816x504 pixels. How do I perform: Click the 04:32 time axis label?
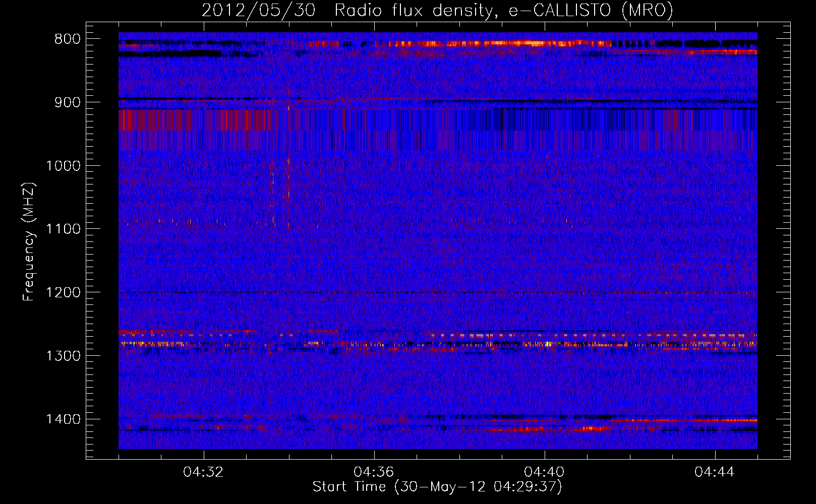pos(204,472)
